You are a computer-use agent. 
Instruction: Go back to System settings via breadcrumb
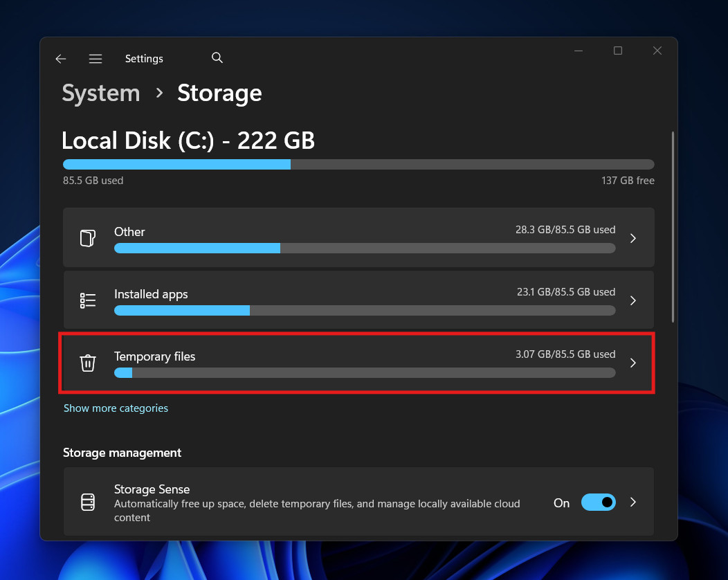coord(100,93)
